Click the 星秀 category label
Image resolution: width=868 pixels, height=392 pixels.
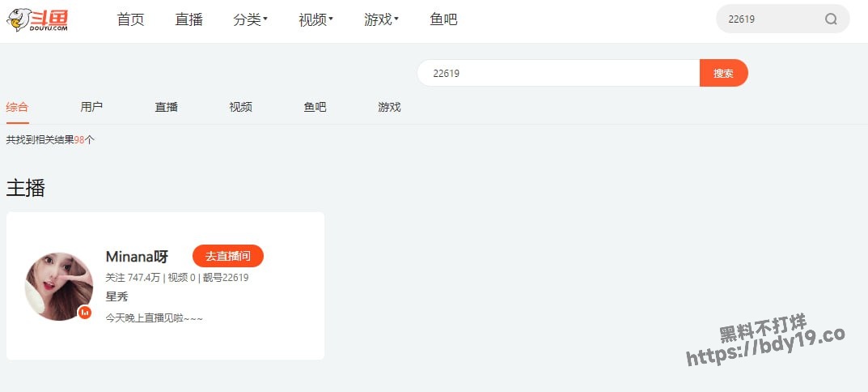tap(116, 296)
